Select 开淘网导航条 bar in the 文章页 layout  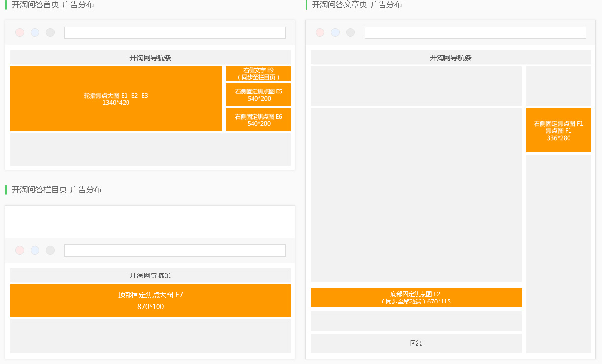click(x=450, y=58)
